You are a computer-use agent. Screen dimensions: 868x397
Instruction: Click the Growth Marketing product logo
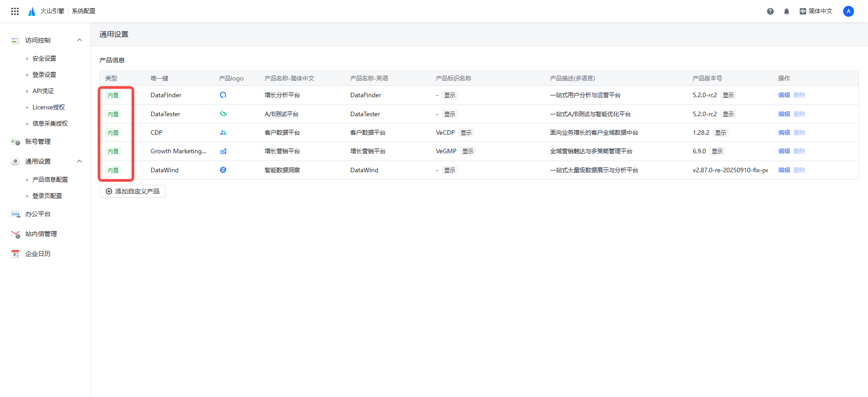pos(223,151)
